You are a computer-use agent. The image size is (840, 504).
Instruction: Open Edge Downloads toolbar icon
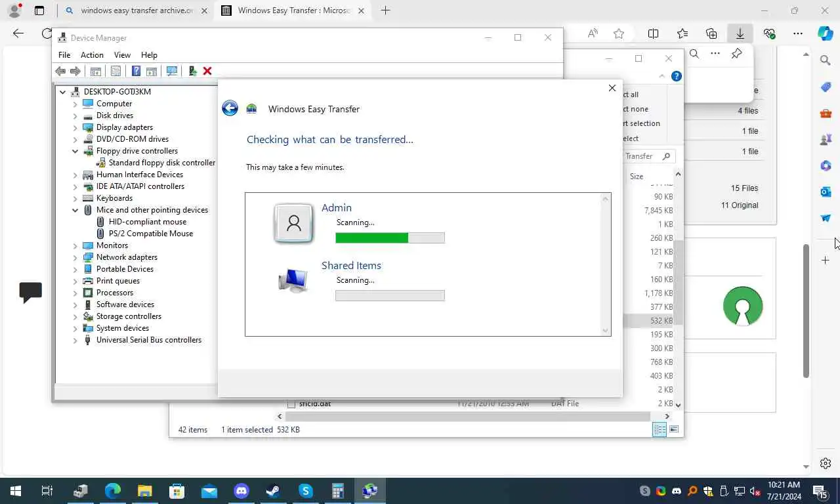(x=740, y=33)
